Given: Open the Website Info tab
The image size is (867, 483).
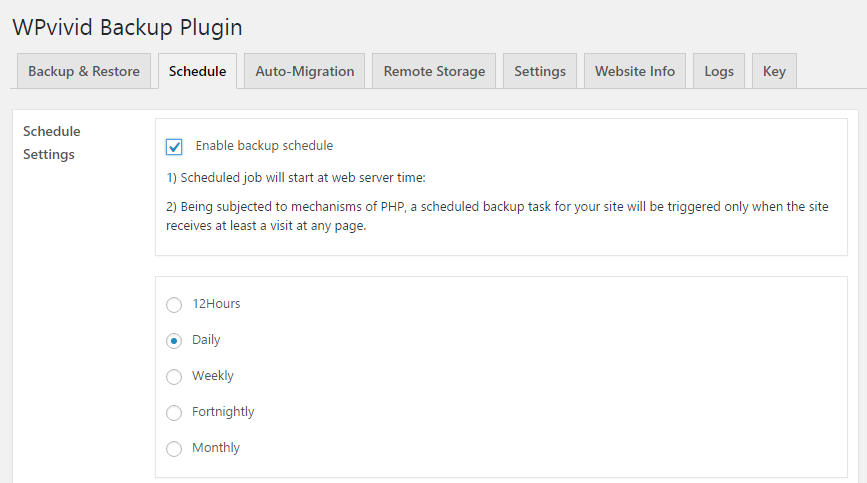Looking at the screenshot, I should click(x=635, y=71).
